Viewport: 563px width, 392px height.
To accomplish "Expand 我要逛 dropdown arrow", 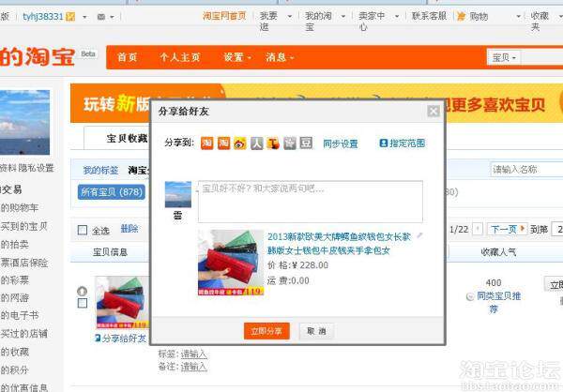I will (290, 17).
